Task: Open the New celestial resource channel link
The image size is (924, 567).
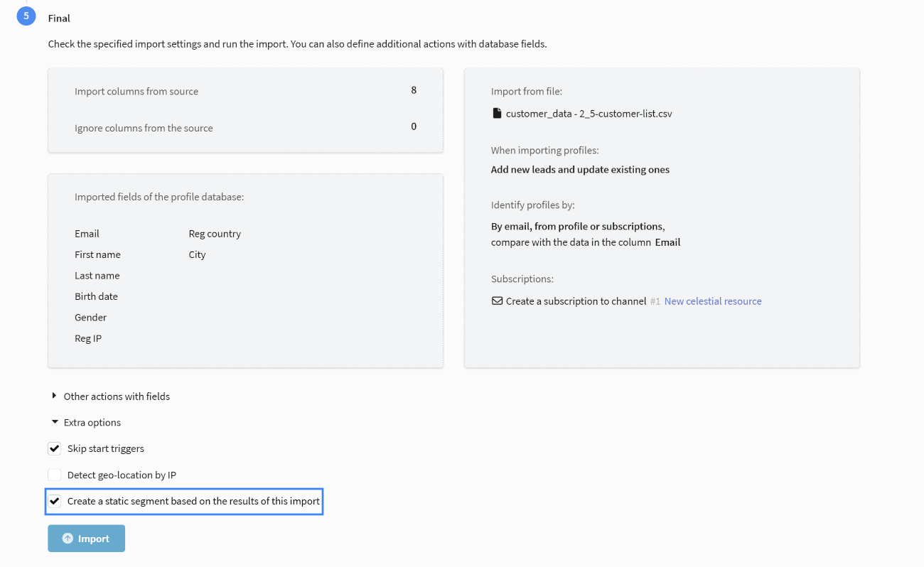Action: point(713,301)
